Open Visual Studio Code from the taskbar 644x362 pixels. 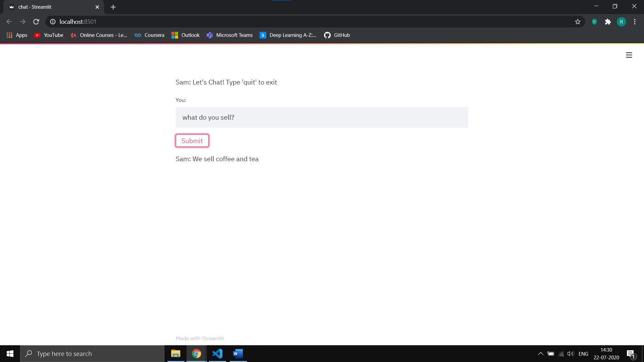(x=217, y=354)
